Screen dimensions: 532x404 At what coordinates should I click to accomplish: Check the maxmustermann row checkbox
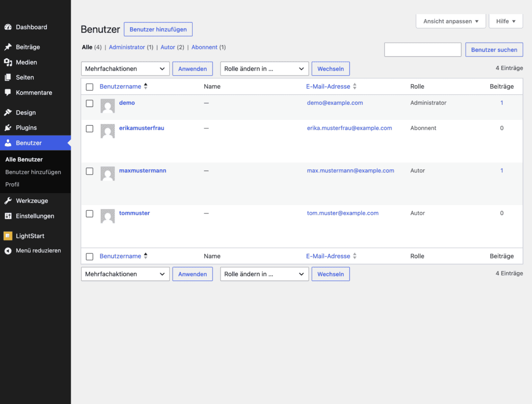pos(89,171)
